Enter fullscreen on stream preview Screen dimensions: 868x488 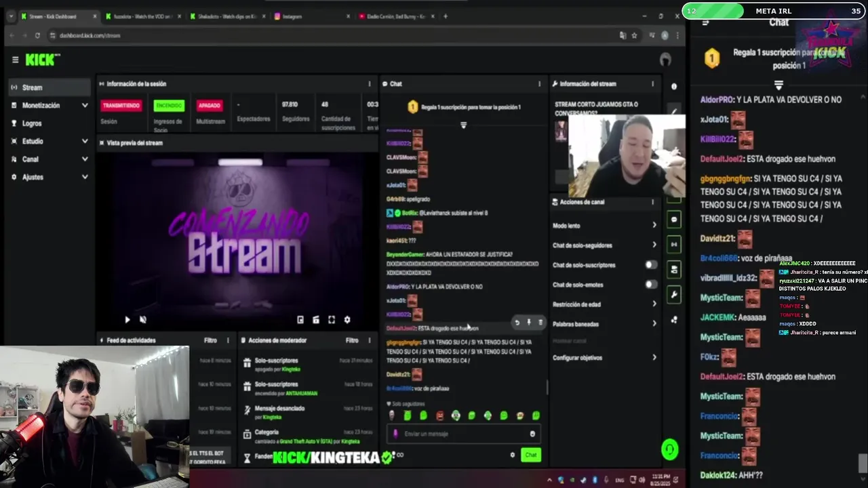pos(332,320)
